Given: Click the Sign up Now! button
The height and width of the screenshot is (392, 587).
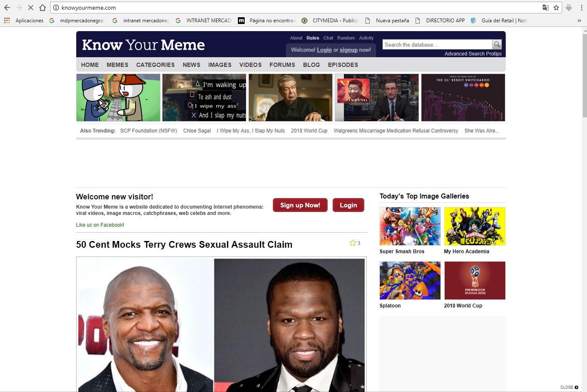Looking at the screenshot, I should (x=300, y=205).
